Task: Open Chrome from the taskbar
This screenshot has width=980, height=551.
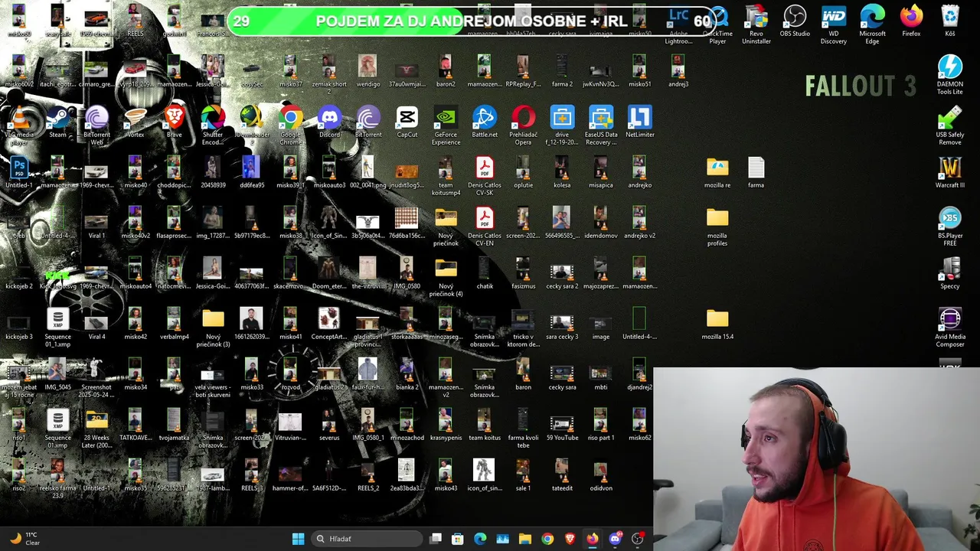Action: click(x=547, y=539)
